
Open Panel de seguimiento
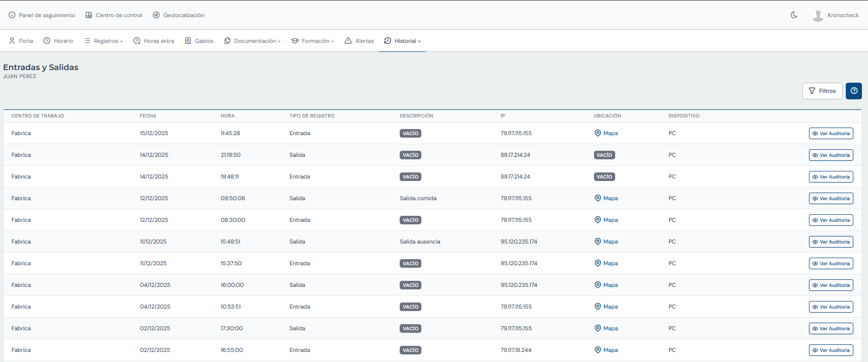(42, 15)
